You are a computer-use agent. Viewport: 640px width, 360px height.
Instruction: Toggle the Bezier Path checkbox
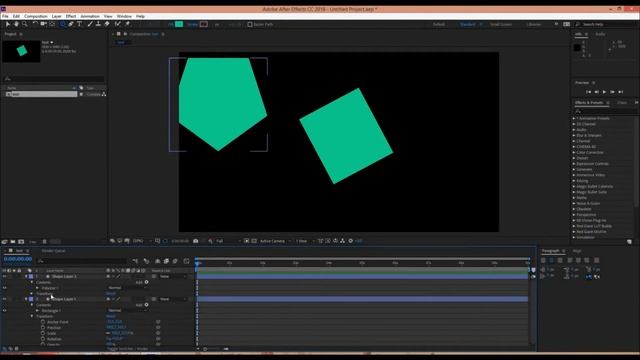tap(250, 24)
